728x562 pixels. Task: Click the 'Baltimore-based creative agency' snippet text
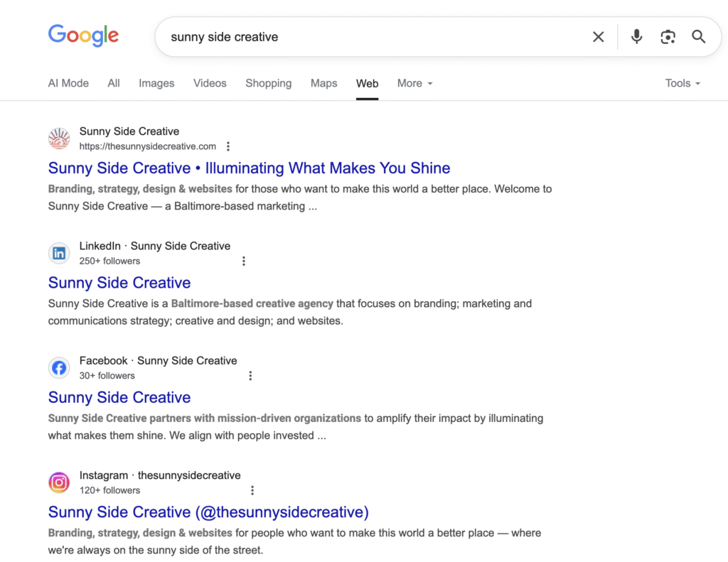(252, 303)
